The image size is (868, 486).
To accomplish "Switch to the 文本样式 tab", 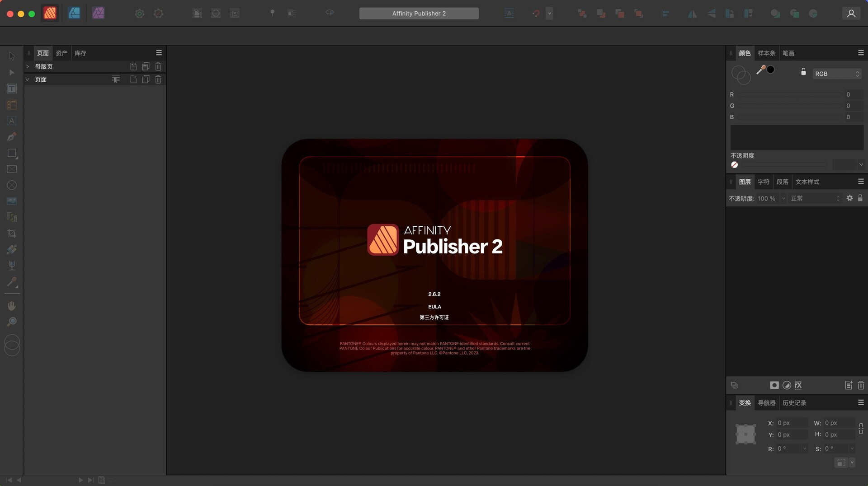I will click(807, 182).
